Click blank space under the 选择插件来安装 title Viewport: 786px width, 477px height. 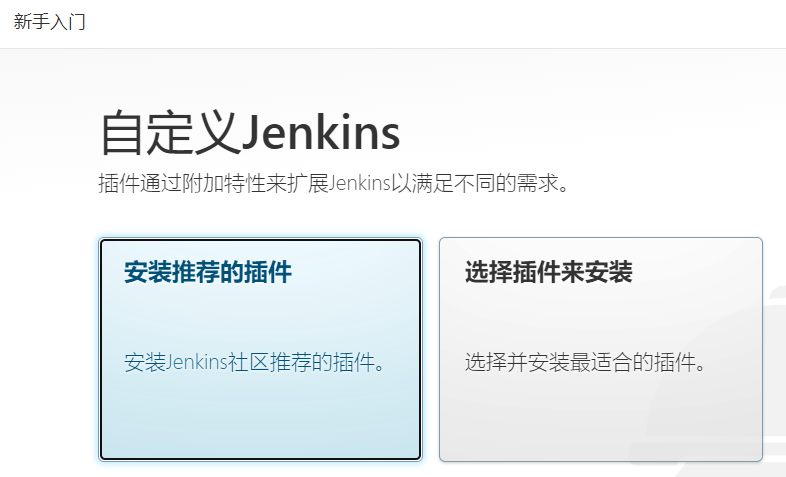[601, 316]
